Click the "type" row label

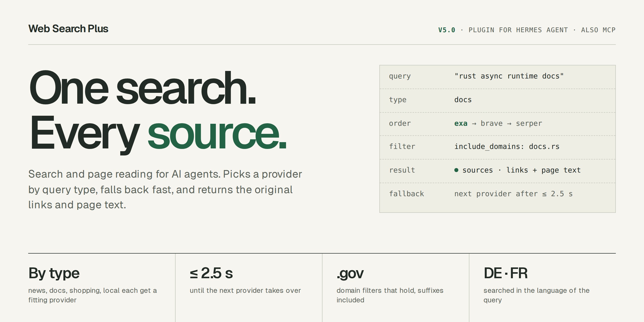tap(398, 100)
